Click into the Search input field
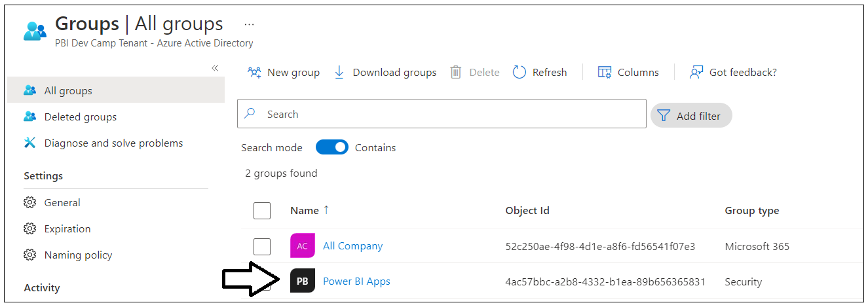868x307 pixels. pyautogui.click(x=442, y=114)
